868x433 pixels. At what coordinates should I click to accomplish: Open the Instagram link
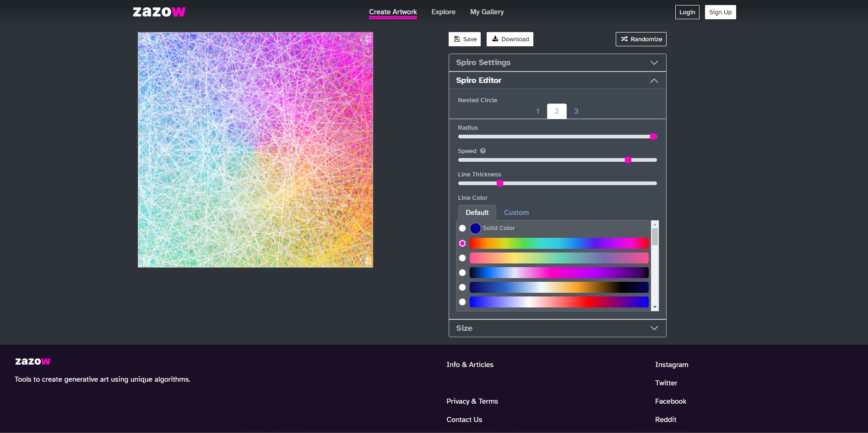pos(672,365)
